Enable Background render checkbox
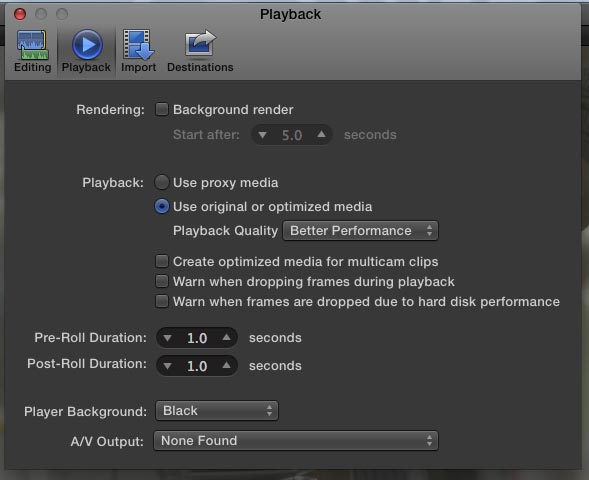 pyautogui.click(x=162, y=109)
